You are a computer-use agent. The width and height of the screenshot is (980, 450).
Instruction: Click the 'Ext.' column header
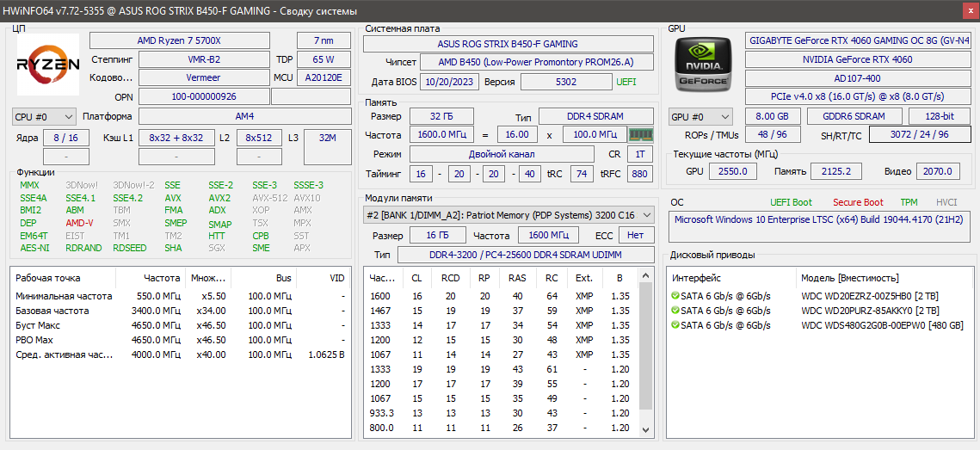(x=584, y=278)
